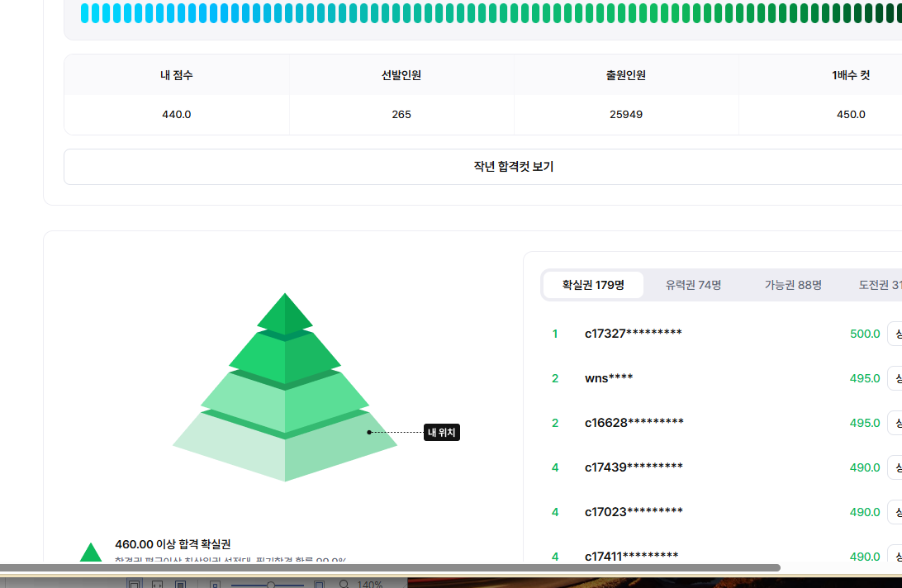Click the 출원인원 column header
Image resolution: width=902 pixels, height=588 pixels.
pos(625,75)
